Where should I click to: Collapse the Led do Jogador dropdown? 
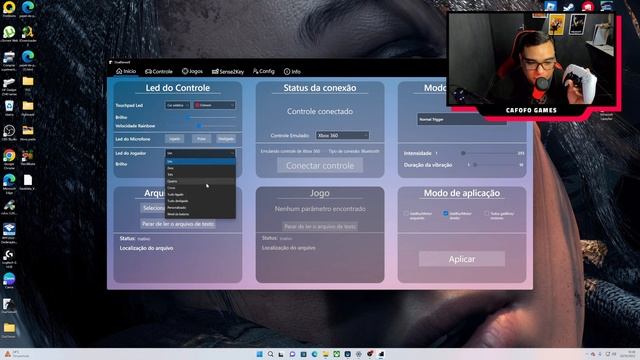[x=200, y=153]
